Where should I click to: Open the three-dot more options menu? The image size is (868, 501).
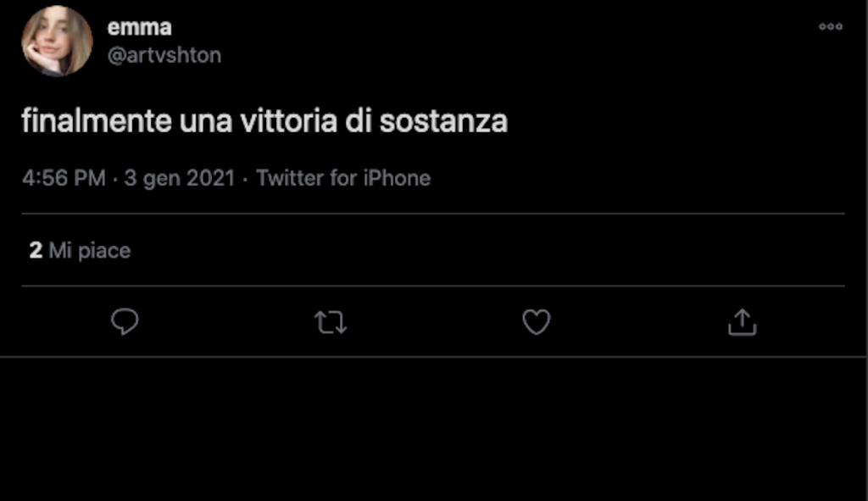click(x=830, y=27)
